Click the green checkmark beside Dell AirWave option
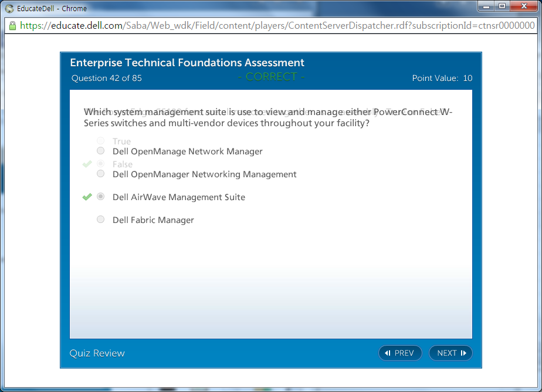Viewport: 542px width, 392px height. pyautogui.click(x=87, y=197)
